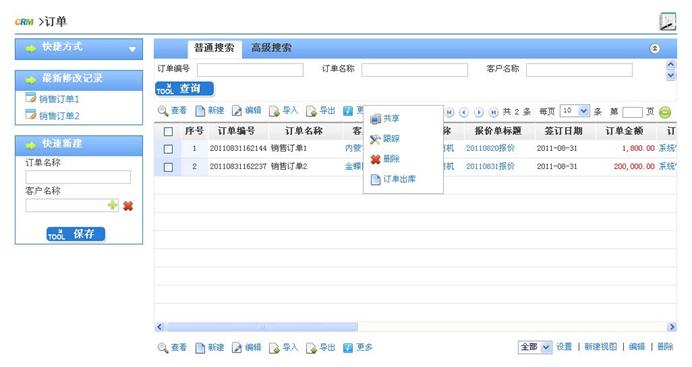The width and height of the screenshot is (692, 367).
Task: Open the 销售订单1 link in recent records
Action: (59, 99)
